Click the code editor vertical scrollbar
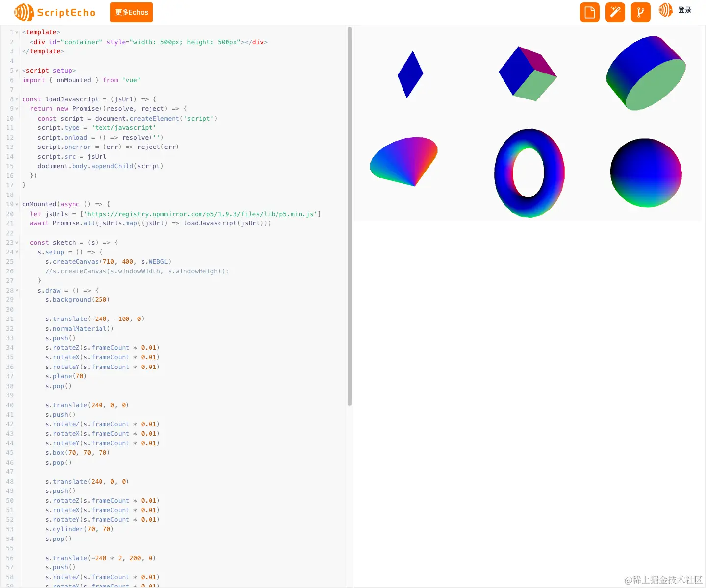Screen dimensions: 706x588 coord(350,216)
